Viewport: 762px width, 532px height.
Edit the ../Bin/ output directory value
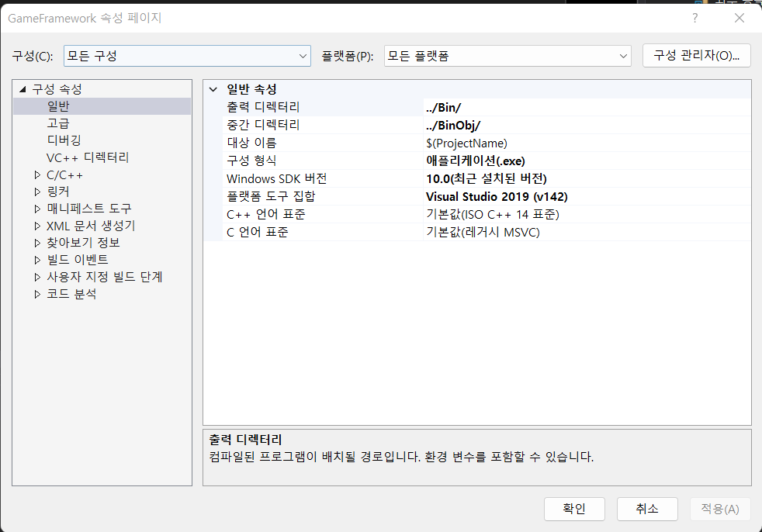coord(587,107)
